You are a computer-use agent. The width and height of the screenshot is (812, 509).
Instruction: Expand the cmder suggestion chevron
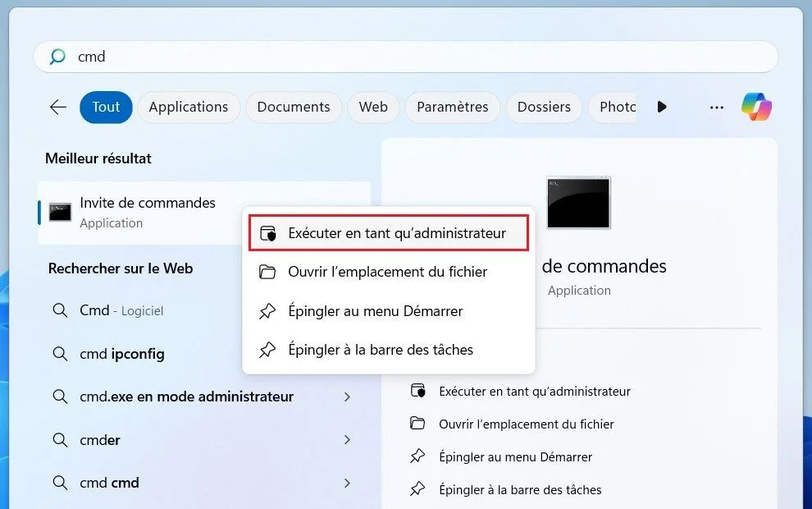click(347, 440)
